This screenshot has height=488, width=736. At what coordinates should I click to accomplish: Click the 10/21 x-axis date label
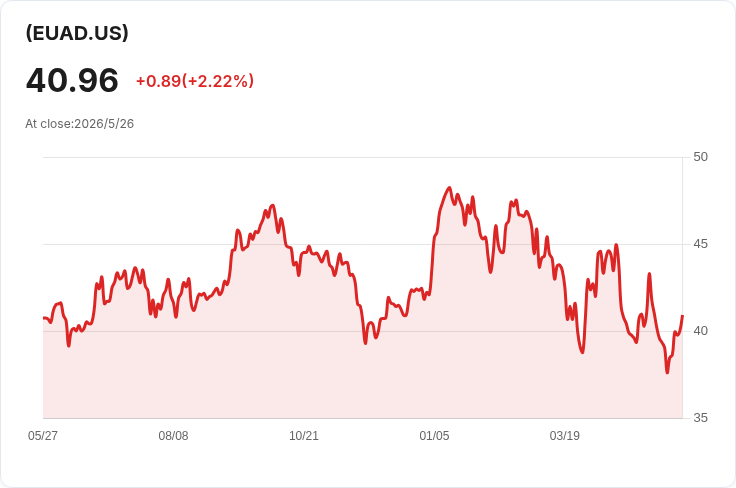[x=304, y=436]
